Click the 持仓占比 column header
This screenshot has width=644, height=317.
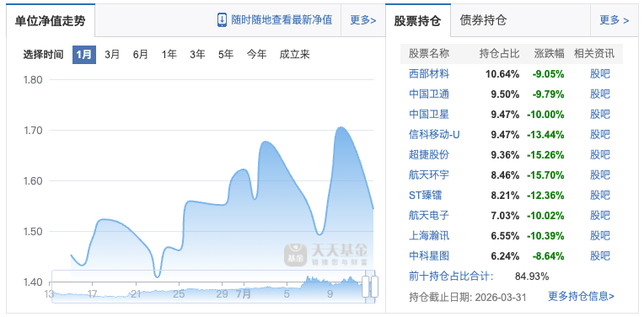click(x=499, y=53)
